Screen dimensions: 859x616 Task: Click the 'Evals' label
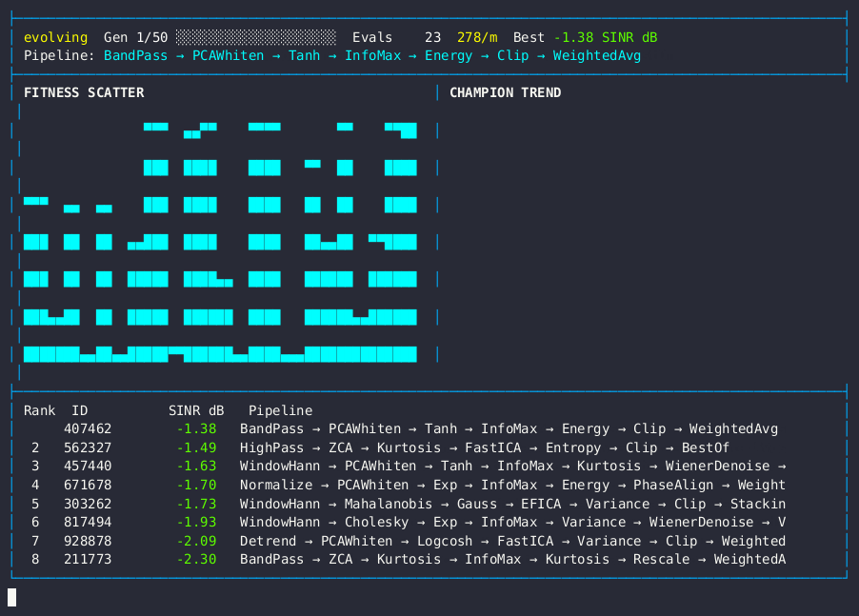click(x=372, y=37)
